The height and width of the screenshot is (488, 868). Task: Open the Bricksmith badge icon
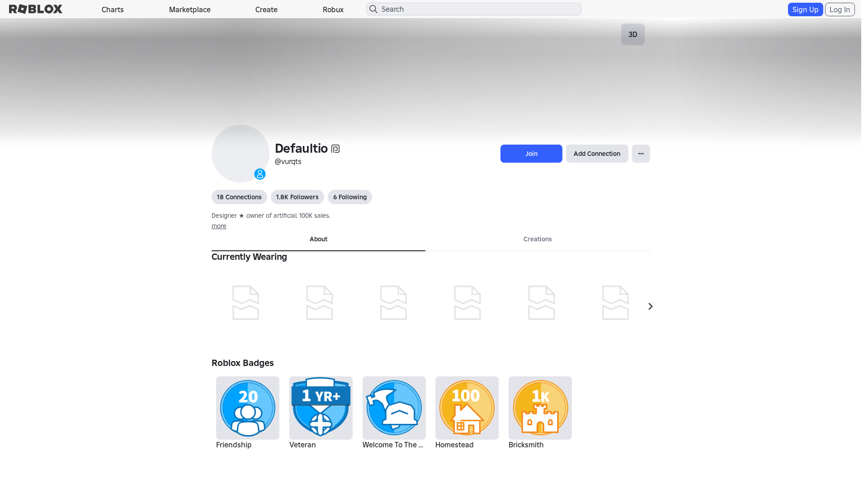coord(540,408)
